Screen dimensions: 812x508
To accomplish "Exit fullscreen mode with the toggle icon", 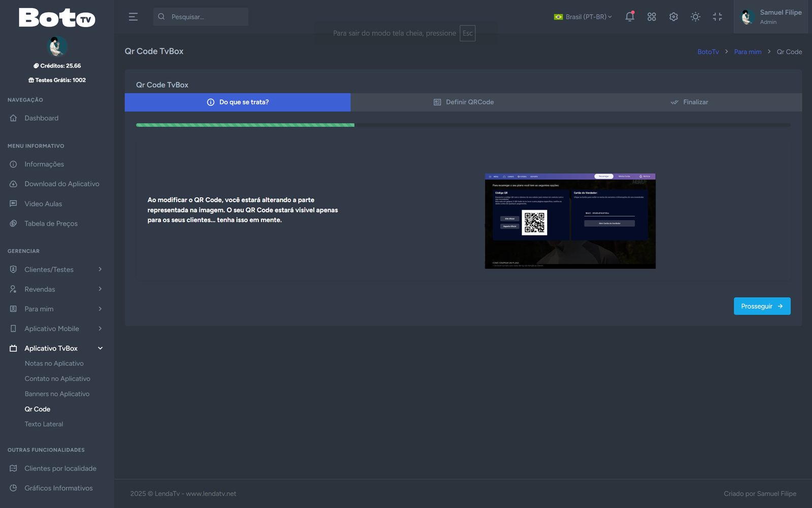I will 717,17.
